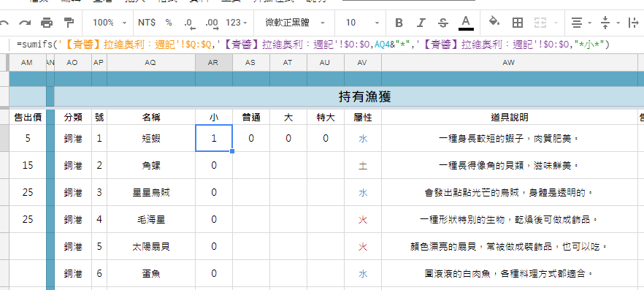Click the 大 header cell
The image size is (644, 290).
(x=288, y=118)
